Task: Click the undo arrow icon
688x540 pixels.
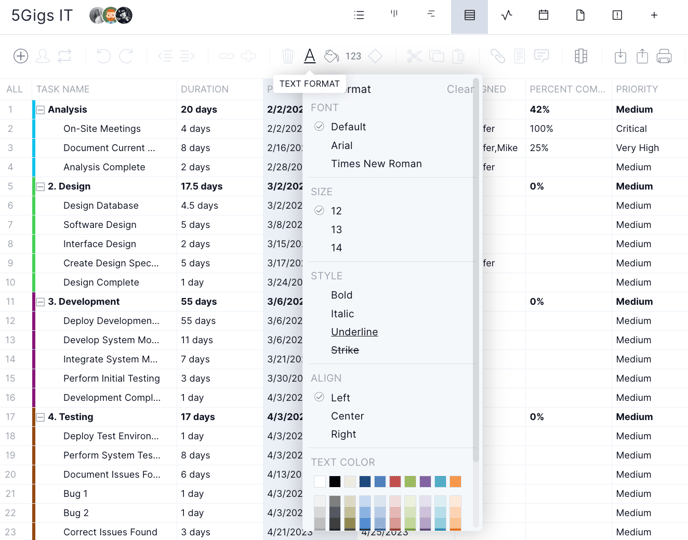Action: coord(104,56)
